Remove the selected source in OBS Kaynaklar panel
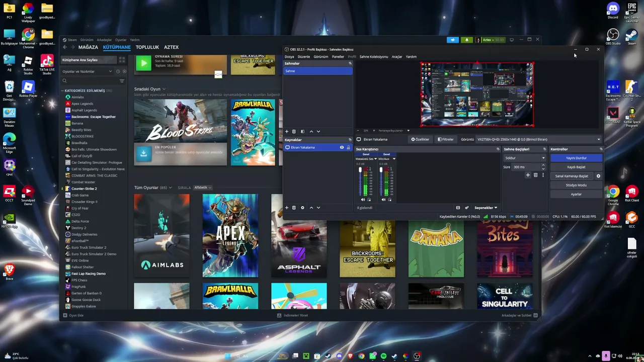644x362 pixels. tap(294, 208)
